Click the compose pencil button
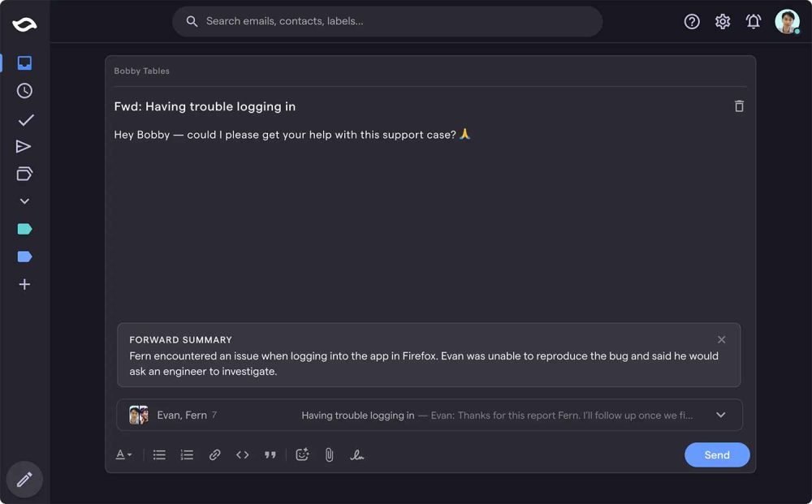Screen dimensions: 812x504 pyautogui.click(x=24, y=480)
